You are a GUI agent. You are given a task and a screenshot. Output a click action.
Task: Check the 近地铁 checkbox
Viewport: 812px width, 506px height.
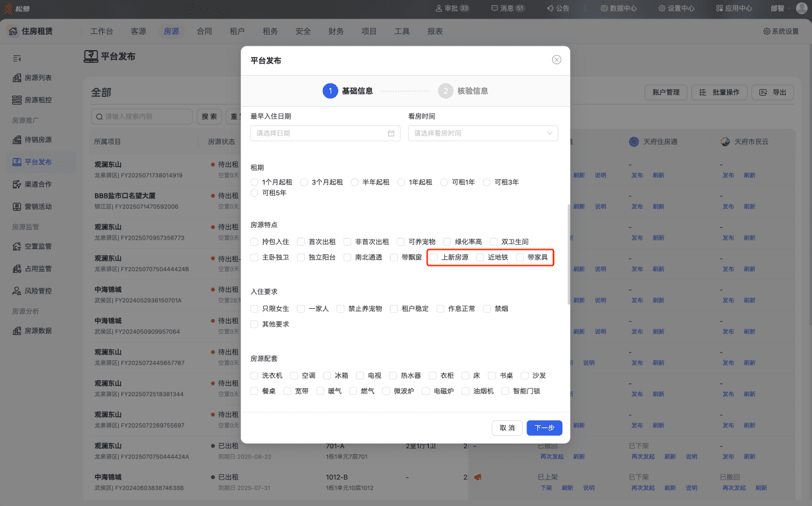click(x=480, y=257)
